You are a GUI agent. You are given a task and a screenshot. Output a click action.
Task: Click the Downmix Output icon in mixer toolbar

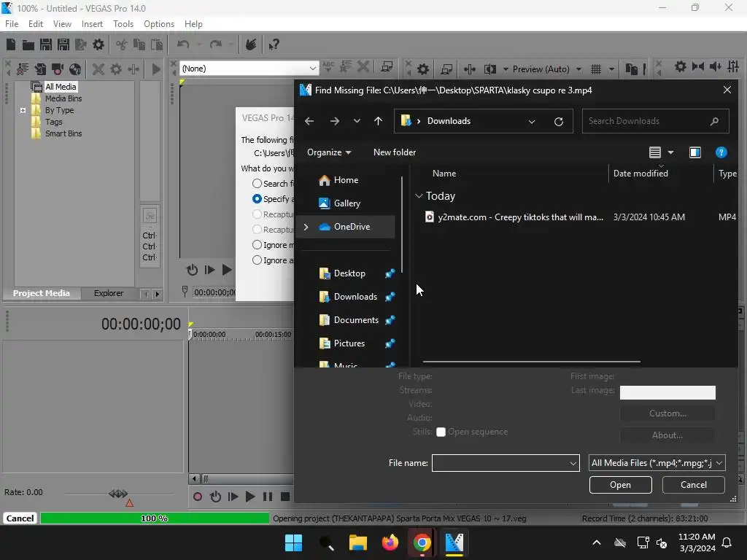point(698,66)
